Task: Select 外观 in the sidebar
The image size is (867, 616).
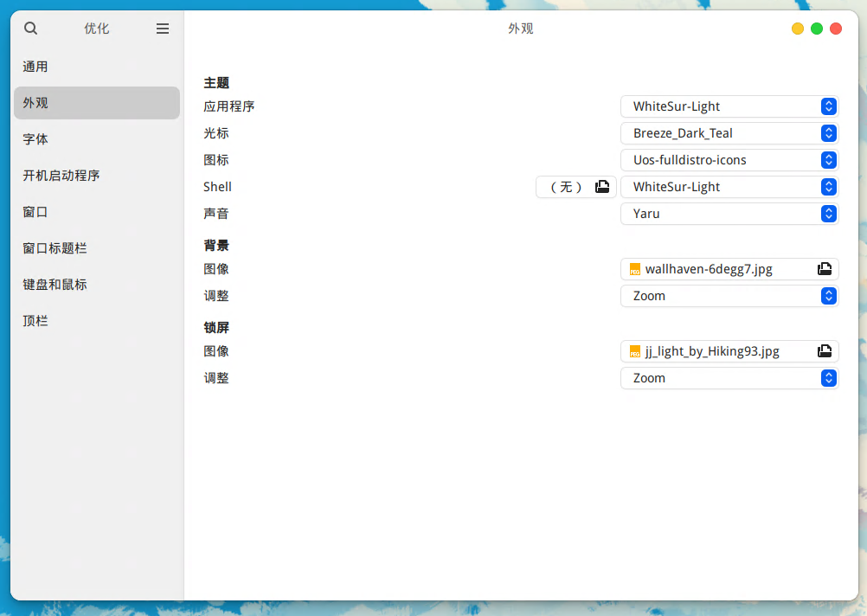Action: 97,103
